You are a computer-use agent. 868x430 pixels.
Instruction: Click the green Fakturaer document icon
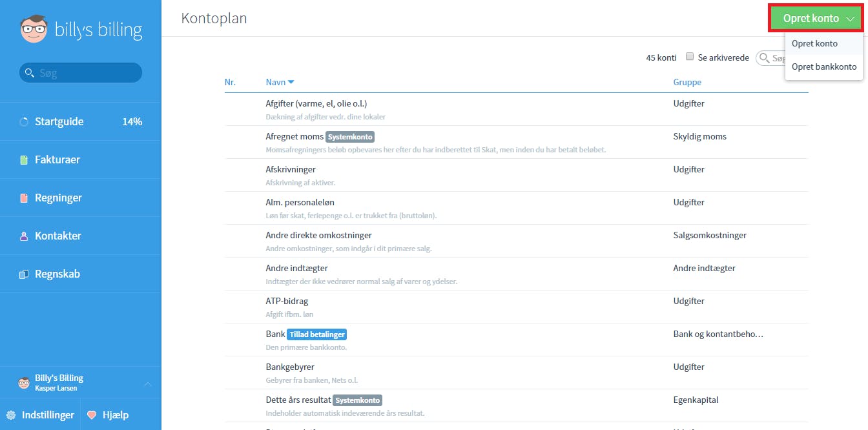click(24, 160)
